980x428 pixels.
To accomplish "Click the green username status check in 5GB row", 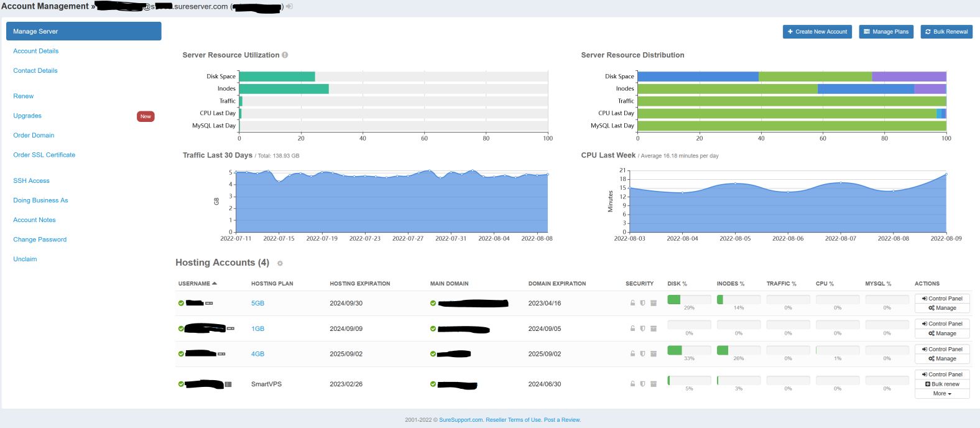I will [181, 304].
